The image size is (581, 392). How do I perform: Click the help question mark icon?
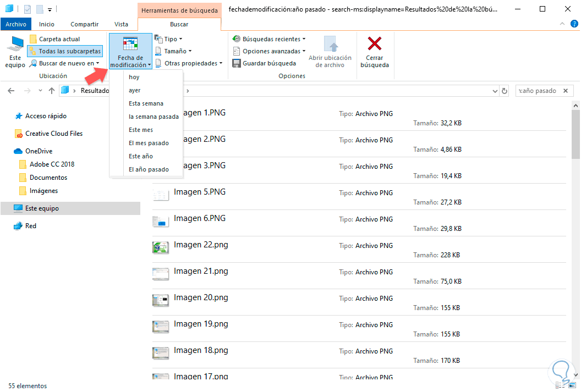574,24
